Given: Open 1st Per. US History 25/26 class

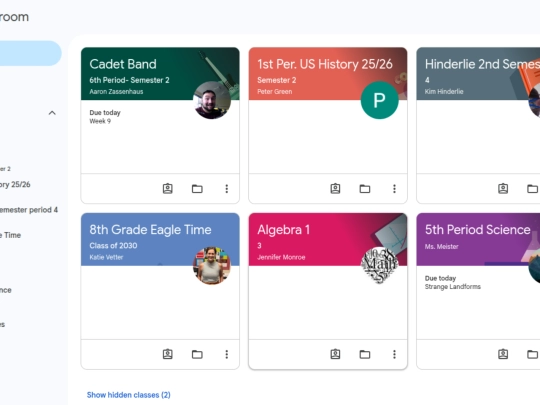Looking at the screenshot, I should [x=325, y=64].
